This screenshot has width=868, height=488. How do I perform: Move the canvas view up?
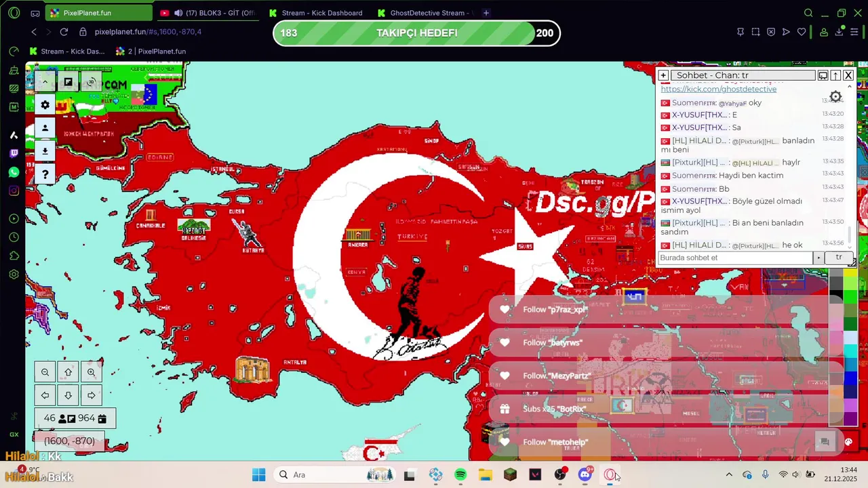68,372
